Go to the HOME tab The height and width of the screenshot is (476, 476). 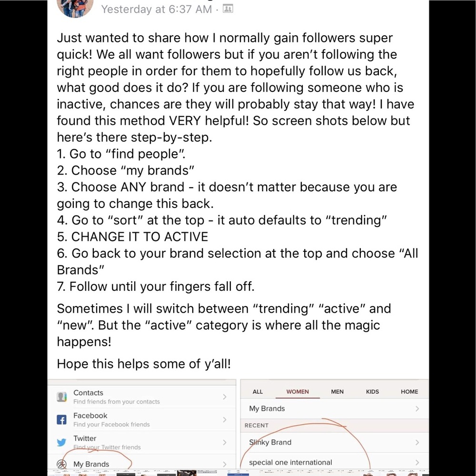[x=409, y=392]
